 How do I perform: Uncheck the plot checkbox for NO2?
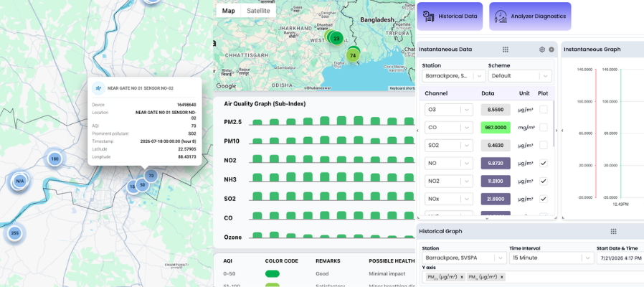[544, 181]
